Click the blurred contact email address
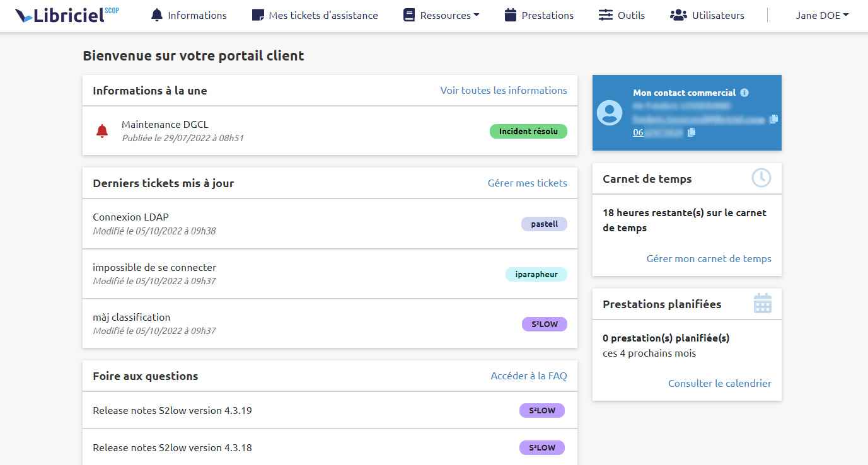868x465 pixels. point(699,118)
